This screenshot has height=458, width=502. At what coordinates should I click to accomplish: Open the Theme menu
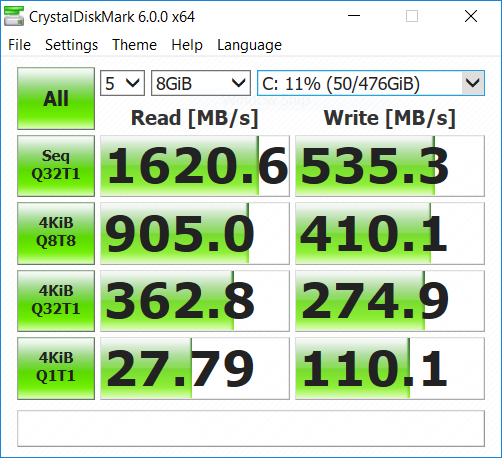pyautogui.click(x=134, y=45)
